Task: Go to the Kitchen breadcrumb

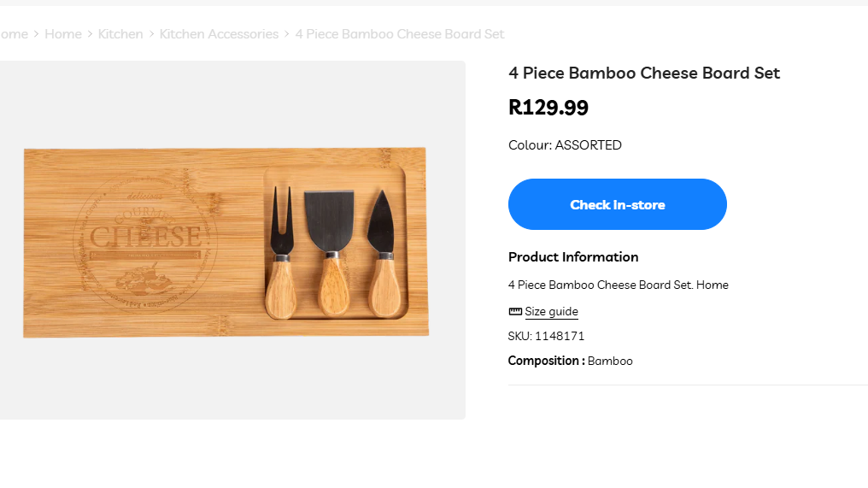Action: click(120, 34)
